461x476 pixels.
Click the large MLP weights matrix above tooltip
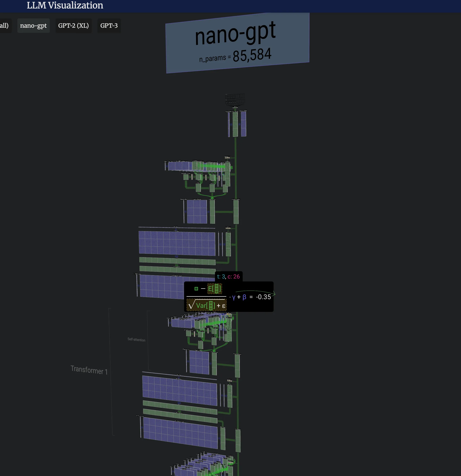point(177,243)
